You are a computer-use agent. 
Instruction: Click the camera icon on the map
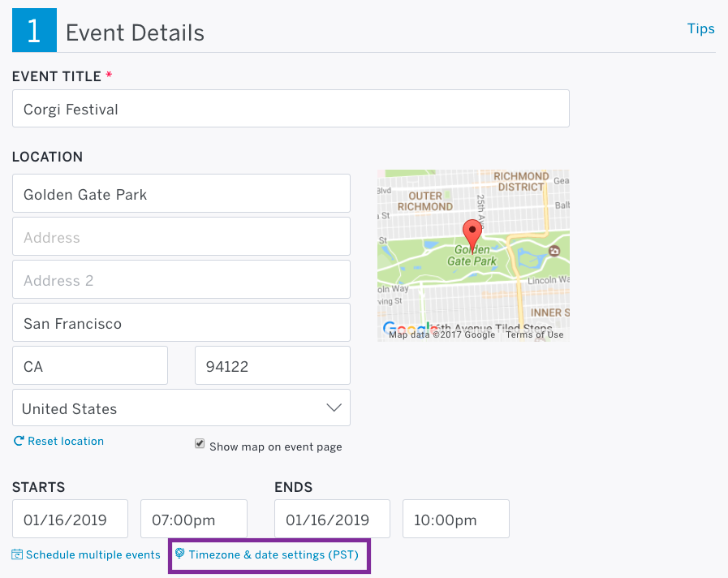554,251
